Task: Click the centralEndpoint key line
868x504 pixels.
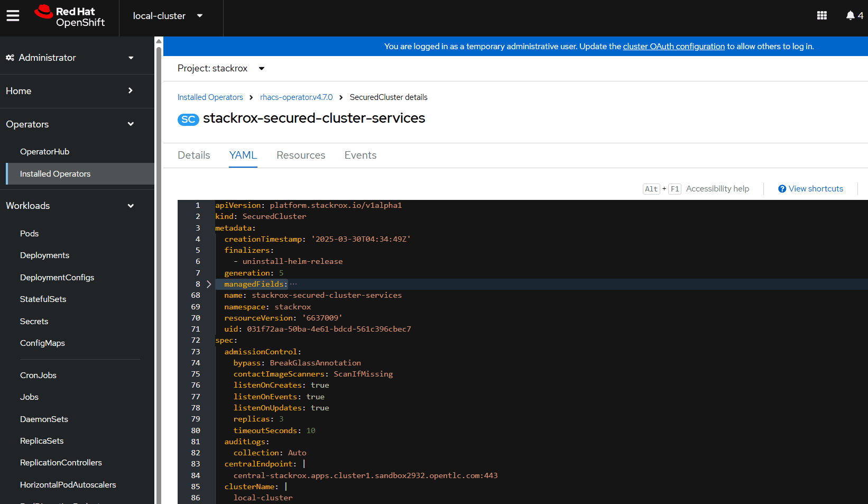Action: tap(264, 464)
